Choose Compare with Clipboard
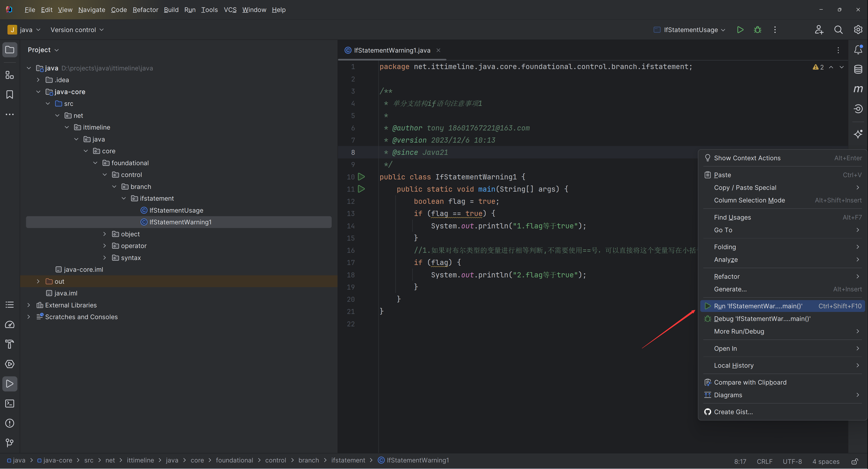The image size is (868, 469). (x=782, y=382)
